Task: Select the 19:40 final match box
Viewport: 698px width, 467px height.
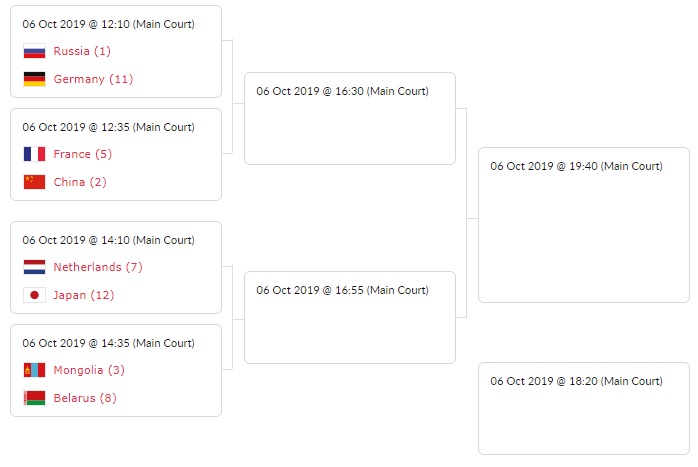Action: (583, 225)
